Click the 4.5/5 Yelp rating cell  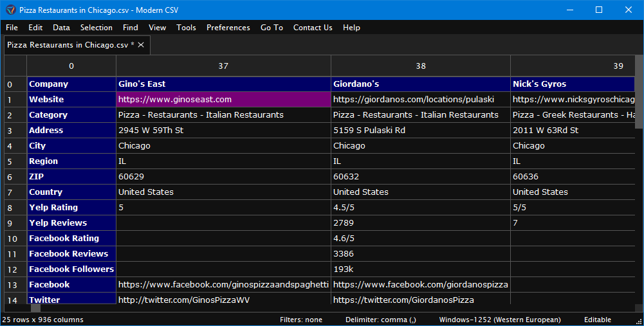pyautogui.click(x=421, y=207)
